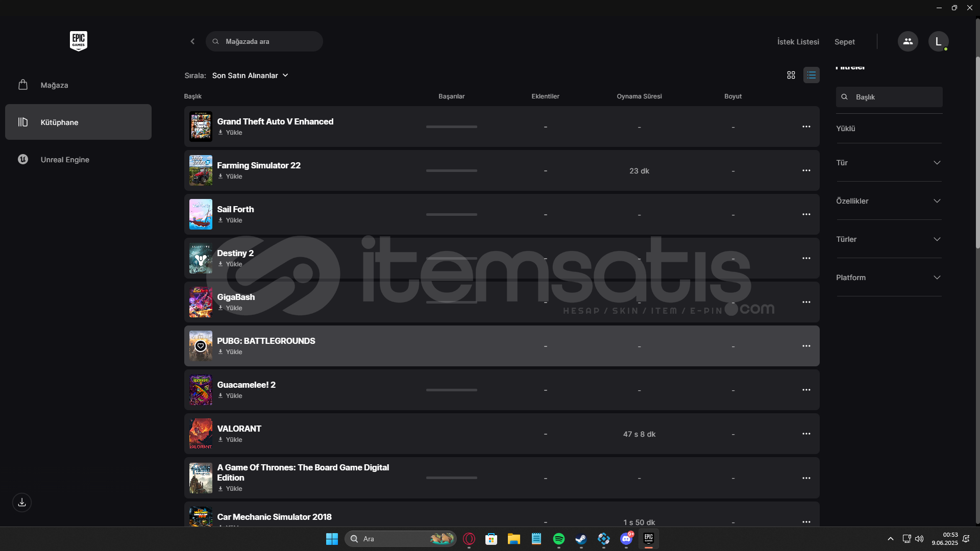Select the Sail Forth title text
The image size is (980, 551).
pyautogui.click(x=235, y=209)
